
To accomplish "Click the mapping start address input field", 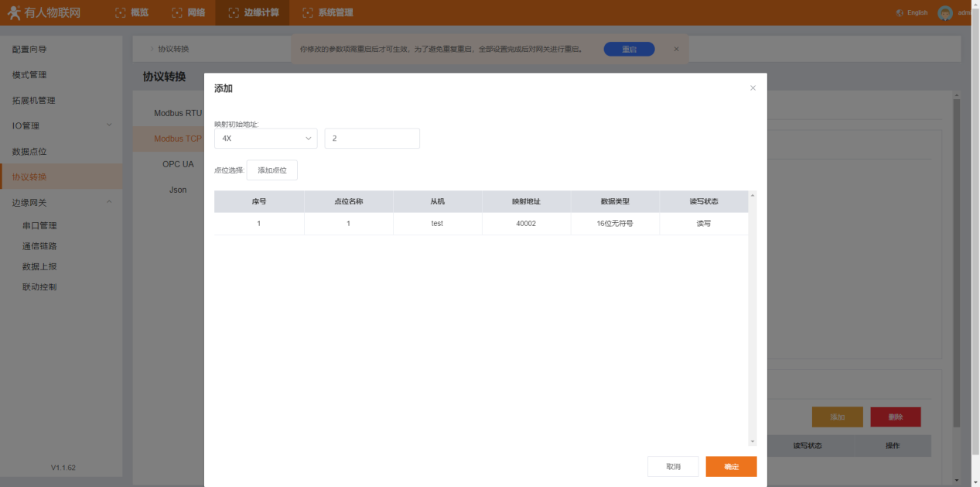I will click(372, 139).
